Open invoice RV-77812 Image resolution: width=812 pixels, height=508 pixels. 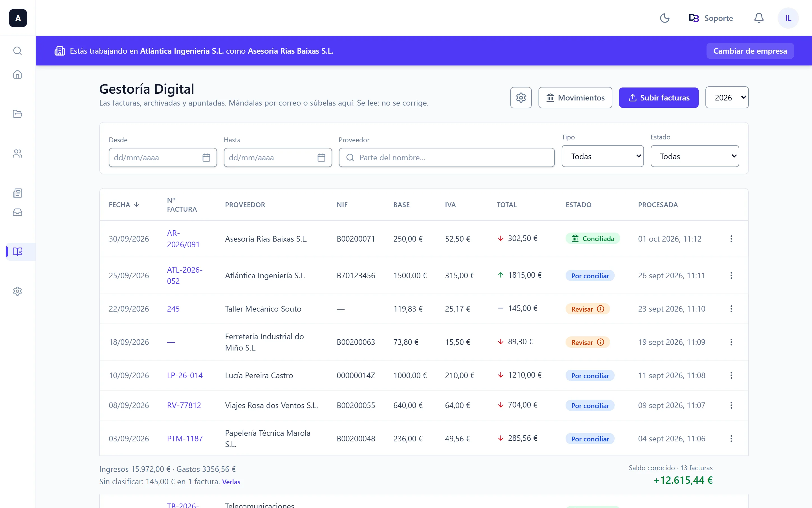point(184,405)
